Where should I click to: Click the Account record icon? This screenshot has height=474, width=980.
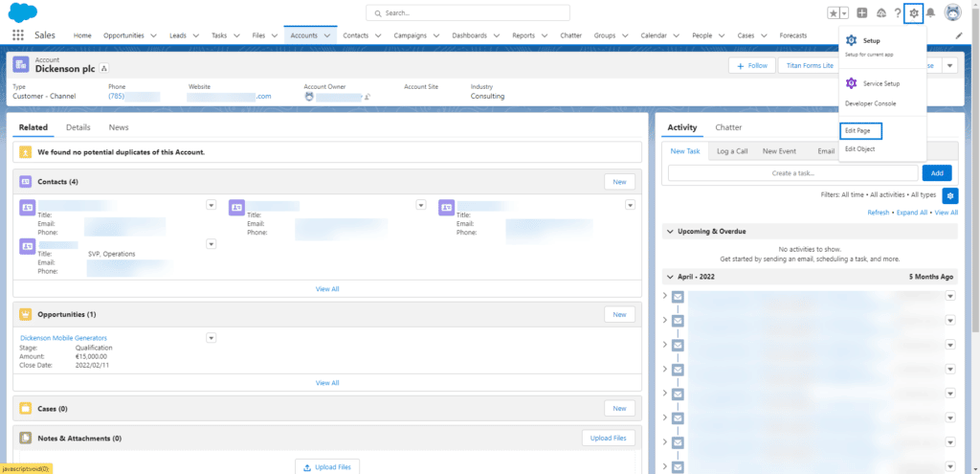[21, 64]
